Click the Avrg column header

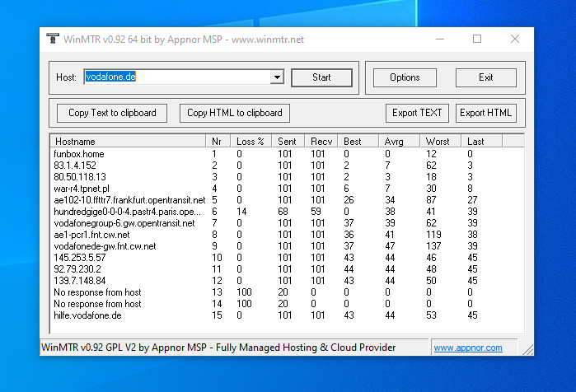point(400,142)
